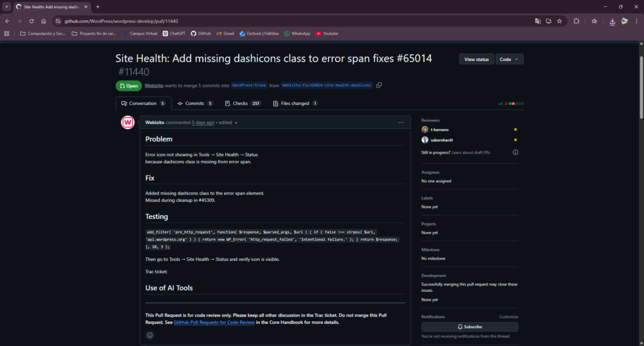
Task: Open the apps grid in bookmarks bar
Action: pos(6,34)
